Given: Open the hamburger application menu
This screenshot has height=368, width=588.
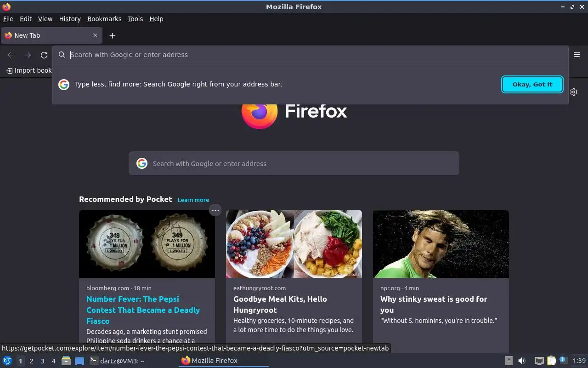Looking at the screenshot, I should [577, 55].
